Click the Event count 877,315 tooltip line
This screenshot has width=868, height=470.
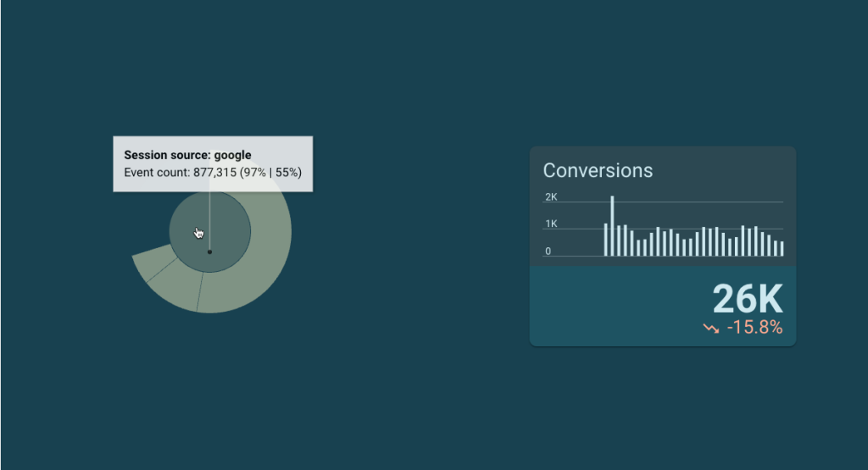click(x=213, y=173)
